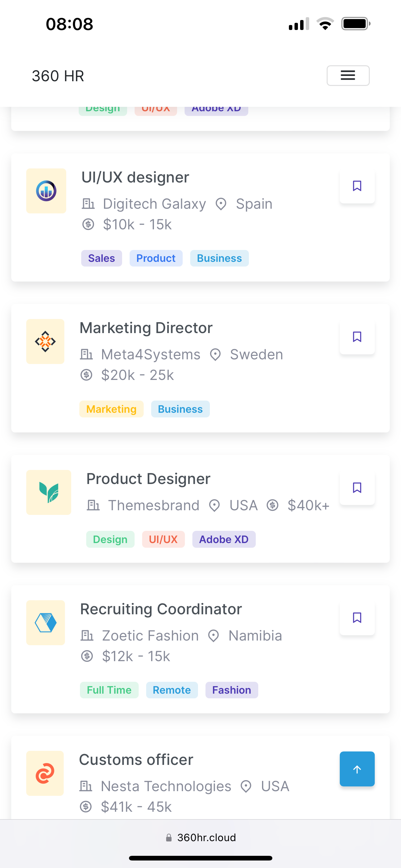401x868 pixels.
Task: Open Themesbrand leaf logo
Action: coord(48,492)
